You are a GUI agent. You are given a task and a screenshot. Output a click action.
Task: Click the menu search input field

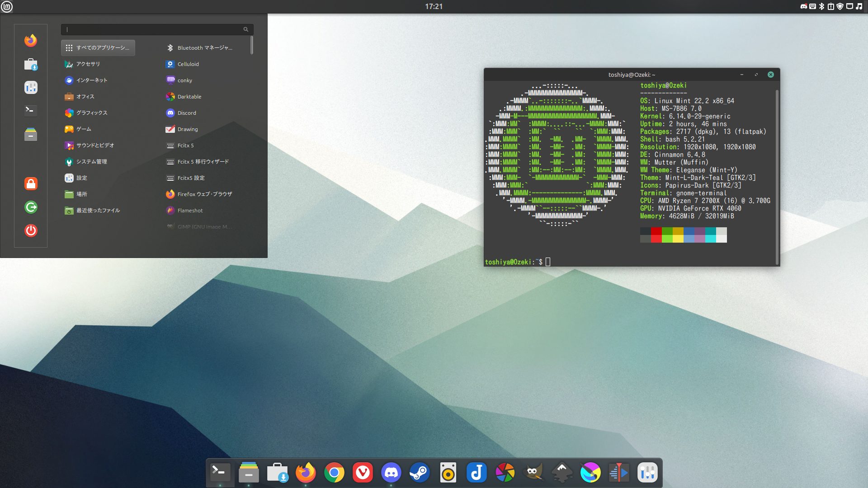pos(154,29)
